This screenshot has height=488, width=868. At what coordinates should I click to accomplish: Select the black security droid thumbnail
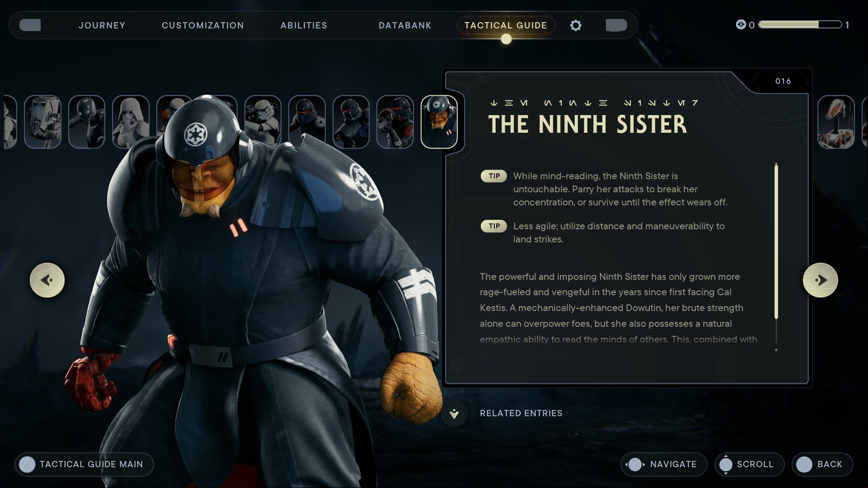pyautogui.click(x=87, y=122)
